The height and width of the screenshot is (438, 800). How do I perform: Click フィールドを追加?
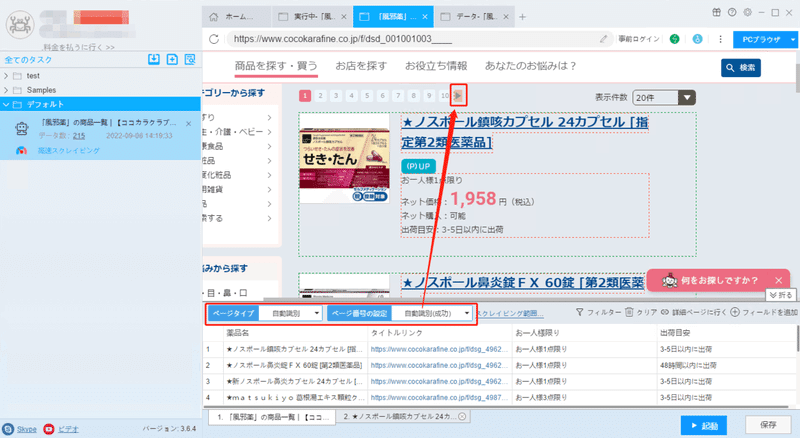pyautogui.click(x=764, y=312)
